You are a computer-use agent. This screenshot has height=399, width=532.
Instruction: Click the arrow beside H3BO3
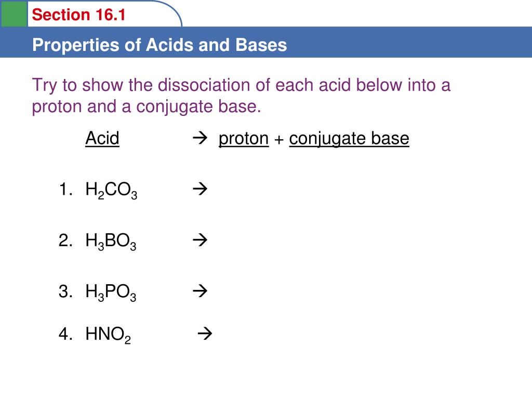[x=200, y=240]
